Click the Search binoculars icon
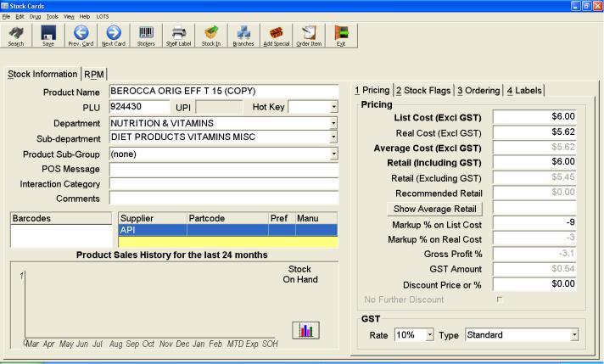 16,36
